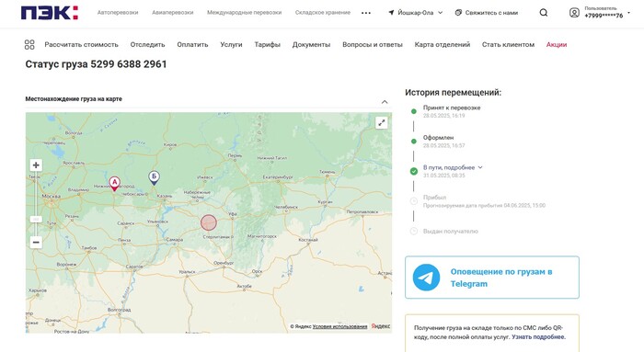The width and height of the screenshot is (644, 352).
Task: Click the blue Б destination marker
Action: (x=154, y=177)
